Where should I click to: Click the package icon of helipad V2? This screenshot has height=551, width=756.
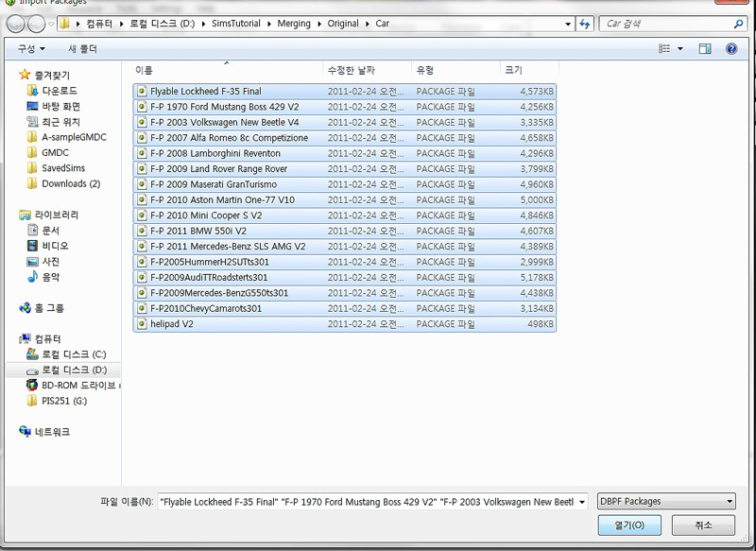click(x=142, y=324)
